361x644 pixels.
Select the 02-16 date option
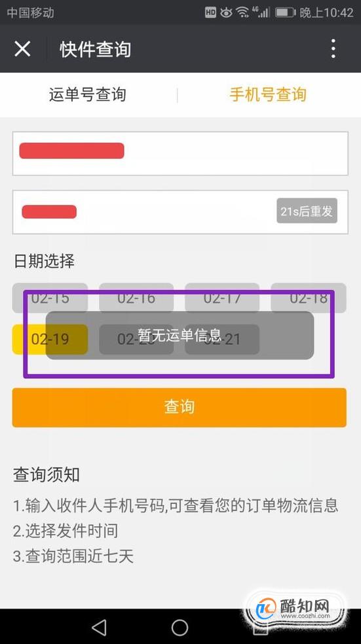tap(136, 298)
